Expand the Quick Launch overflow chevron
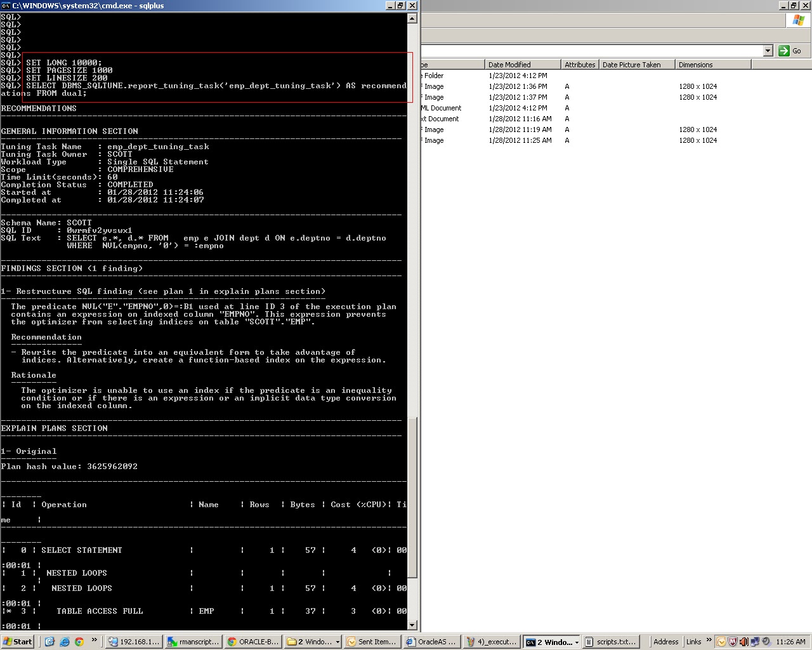812x650 pixels. 94,642
